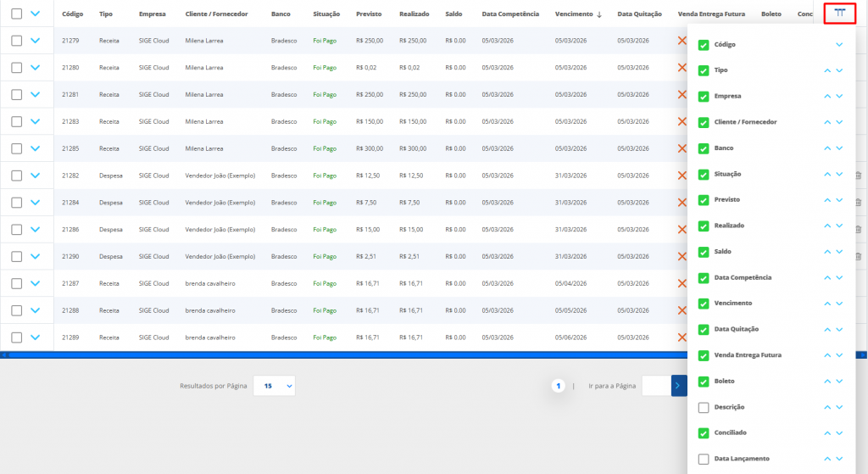Click the column settings icon in table header
The image size is (868, 474).
[x=839, y=14]
